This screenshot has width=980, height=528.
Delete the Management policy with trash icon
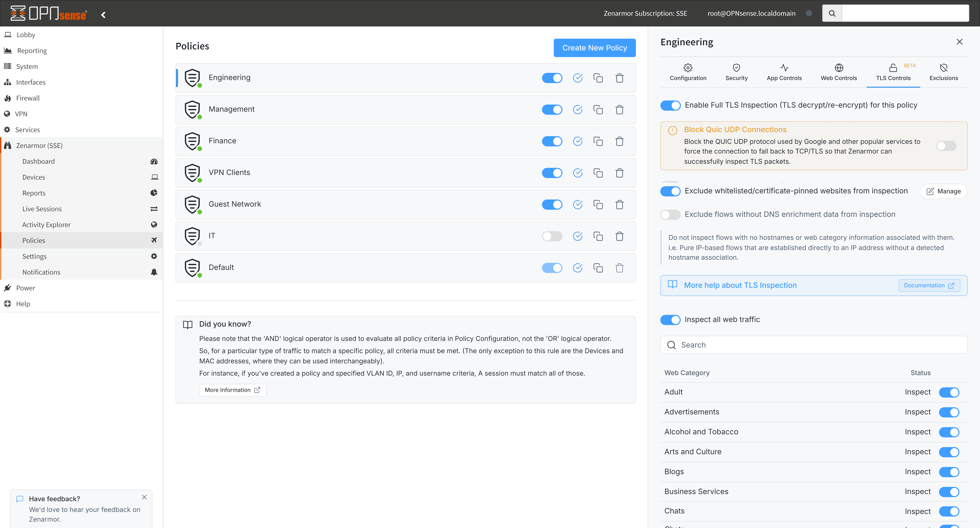(x=619, y=110)
